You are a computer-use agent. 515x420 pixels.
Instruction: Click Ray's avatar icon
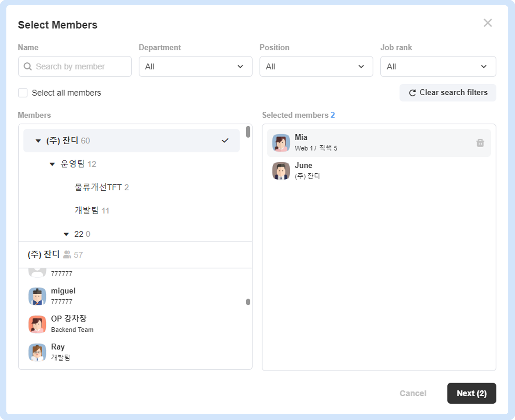click(x=37, y=352)
